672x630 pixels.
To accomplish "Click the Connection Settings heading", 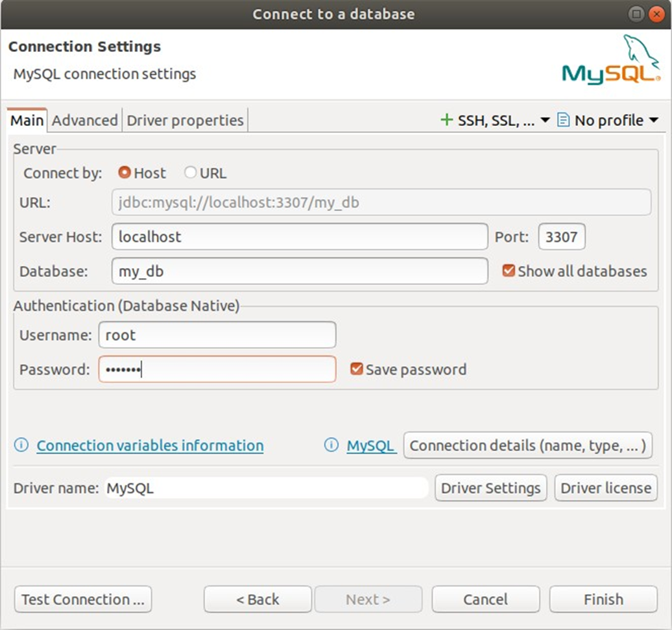I will pos(84,46).
